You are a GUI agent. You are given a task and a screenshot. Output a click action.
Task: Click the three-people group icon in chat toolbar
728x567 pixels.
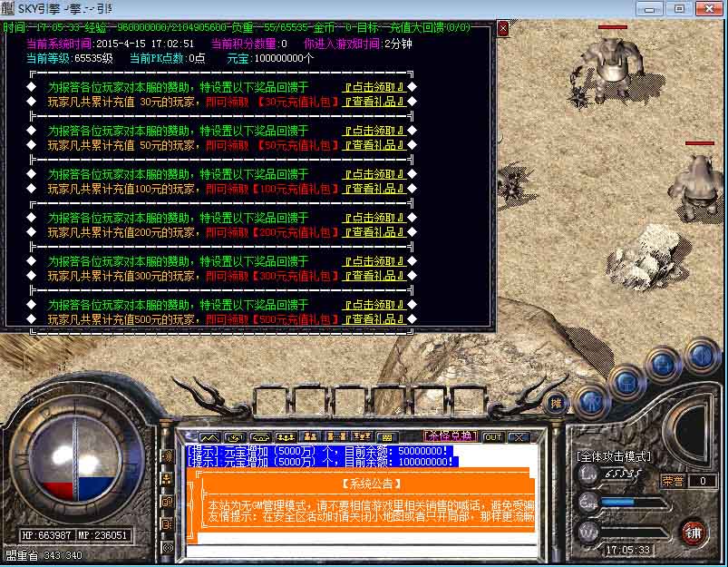click(285, 437)
